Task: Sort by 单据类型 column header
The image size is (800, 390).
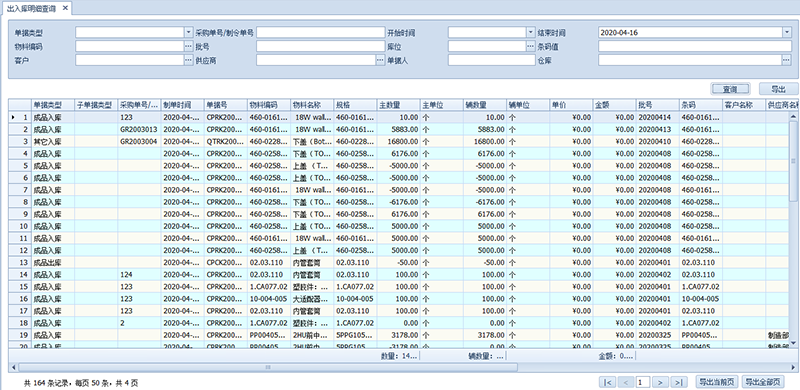Action: pos(53,105)
